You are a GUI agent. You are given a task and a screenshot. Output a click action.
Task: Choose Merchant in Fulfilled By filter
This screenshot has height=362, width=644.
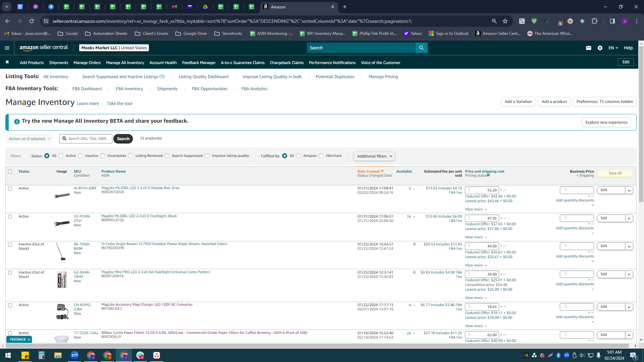tap(321, 156)
